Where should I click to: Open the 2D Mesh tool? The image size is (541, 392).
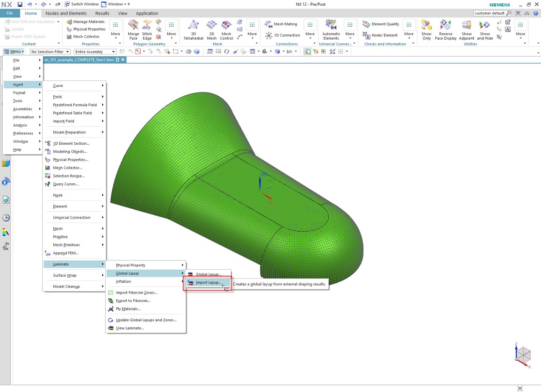click(x=211, y=29)
